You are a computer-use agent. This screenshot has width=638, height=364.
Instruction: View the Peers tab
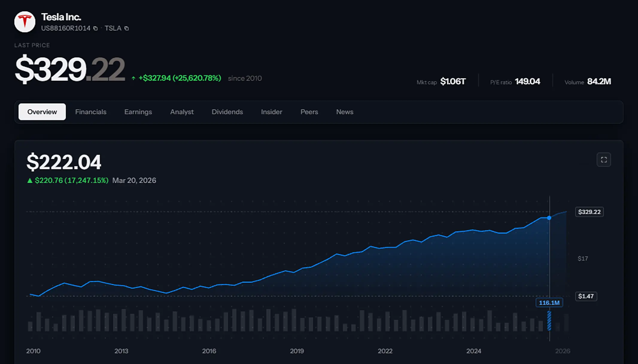[x=309, y=112]
